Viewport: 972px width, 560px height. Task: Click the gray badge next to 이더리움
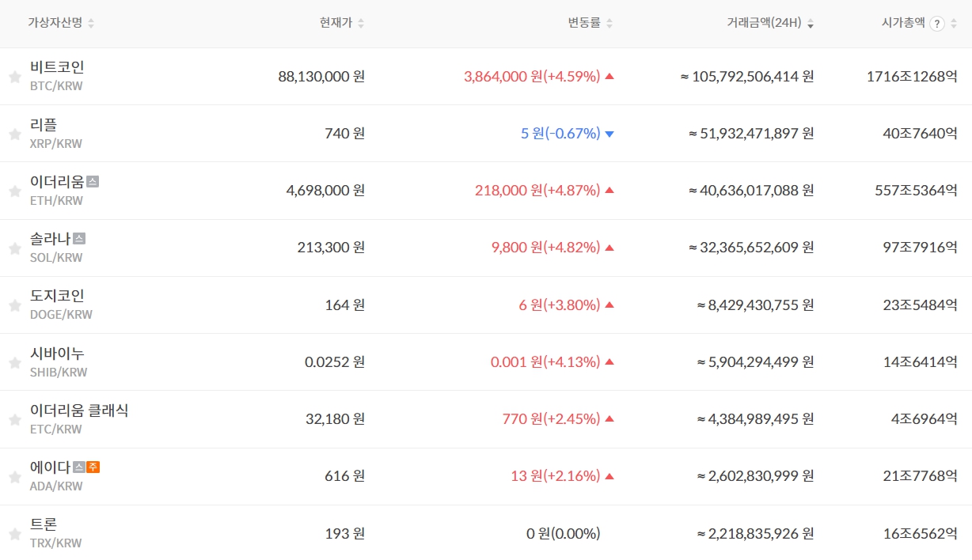(x=93, y=182)
